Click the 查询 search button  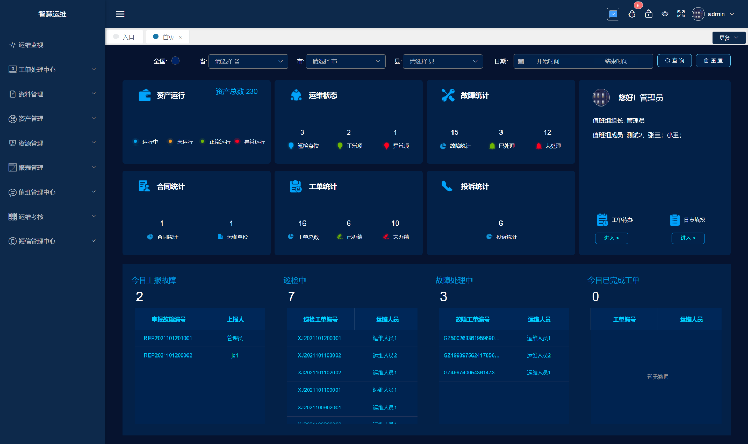pos(674,61)
